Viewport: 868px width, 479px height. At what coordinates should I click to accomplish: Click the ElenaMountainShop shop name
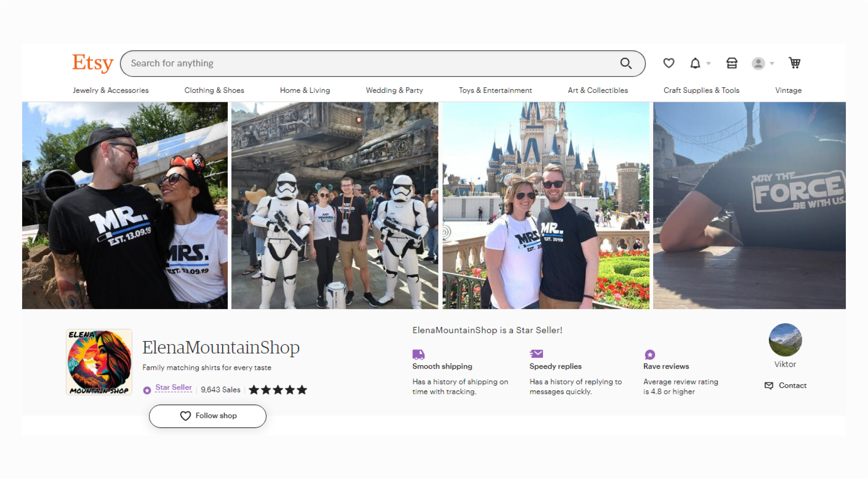(x=221, y=347)
